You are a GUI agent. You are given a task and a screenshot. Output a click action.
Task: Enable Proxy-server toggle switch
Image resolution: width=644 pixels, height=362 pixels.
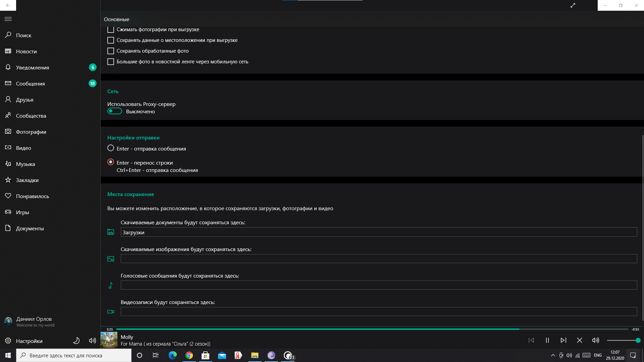[x=115, y=111]
